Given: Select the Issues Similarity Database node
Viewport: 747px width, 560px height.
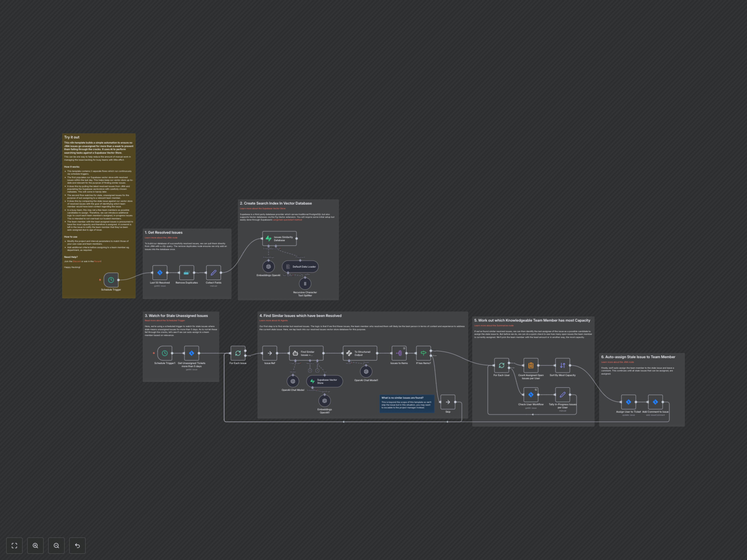Looking at the screenshot, I should [280, 239].
